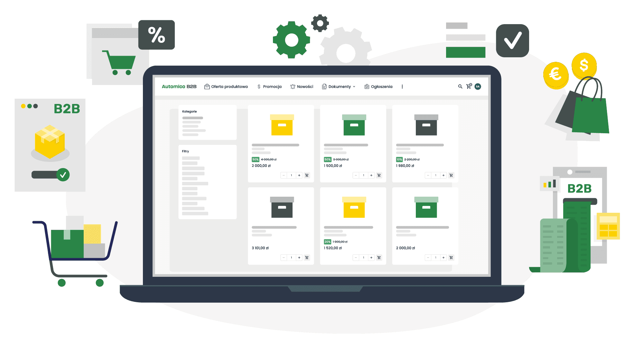Add the 1 980,00 zł product to cart
This screenshot has height=337, width=644.
click(x=451, y=175)
